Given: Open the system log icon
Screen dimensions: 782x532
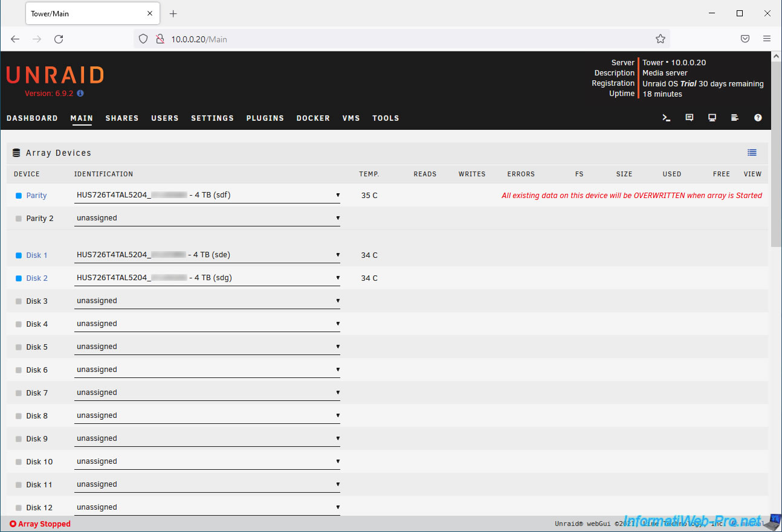Looking at the screenshot, I should pos(735,118).
